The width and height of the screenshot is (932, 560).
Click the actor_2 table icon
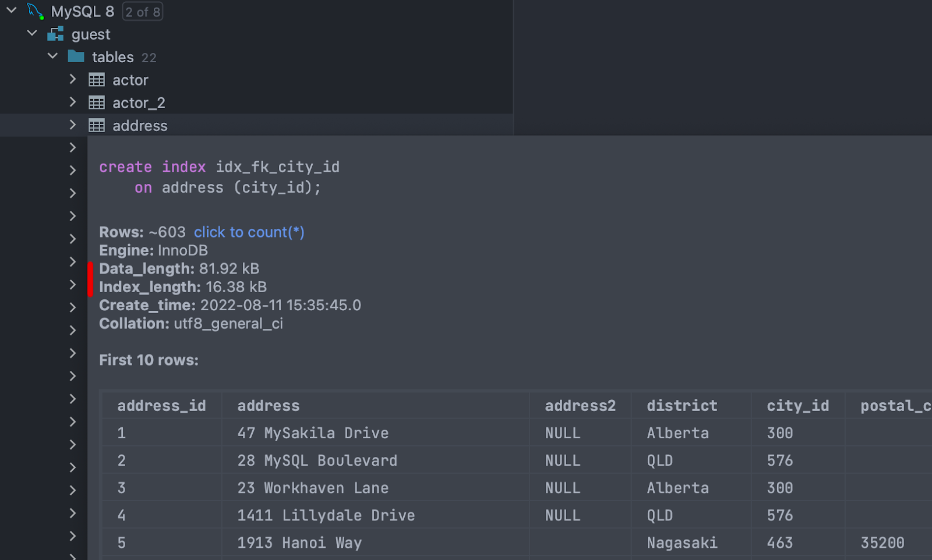97,102
